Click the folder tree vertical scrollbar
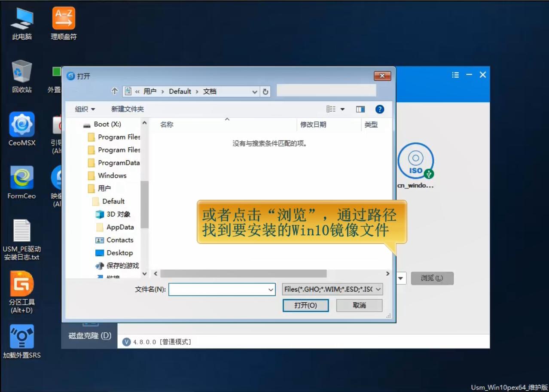This screenshot has width=549, height=392. click(144, 204)
